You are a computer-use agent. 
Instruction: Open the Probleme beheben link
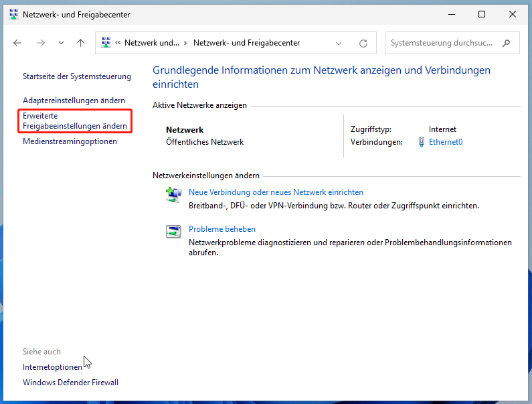click(222, 229)
